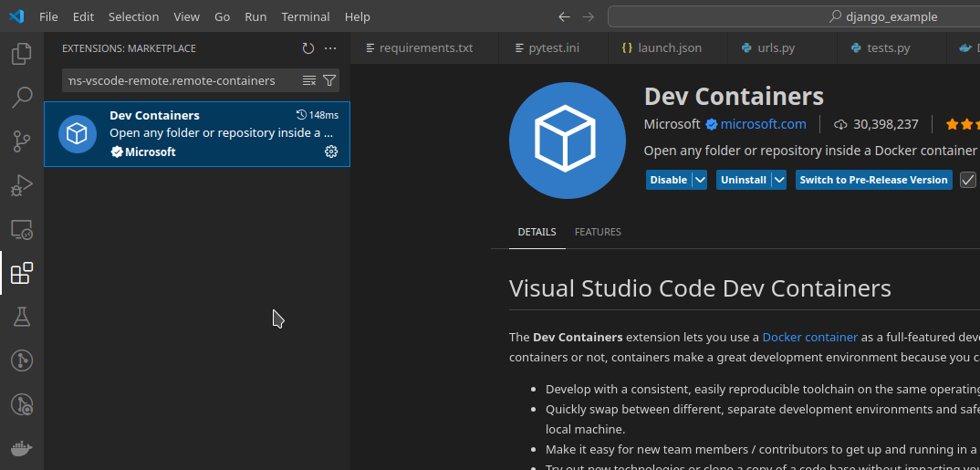This screenshot has height=470, width=980.
Task: Open the Selection menu
Action: (x=134, y=16)
